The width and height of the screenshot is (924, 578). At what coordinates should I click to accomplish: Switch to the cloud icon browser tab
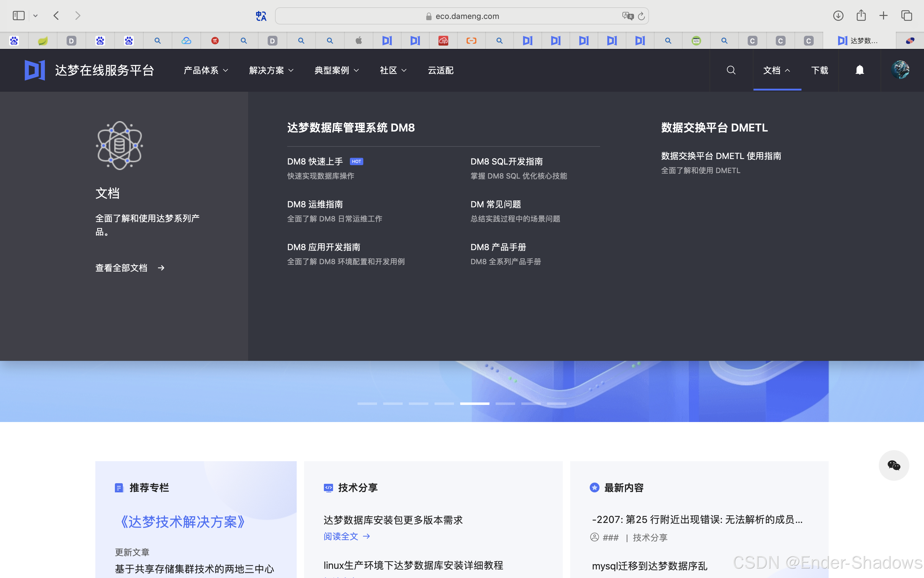click(x=186, y=40)
